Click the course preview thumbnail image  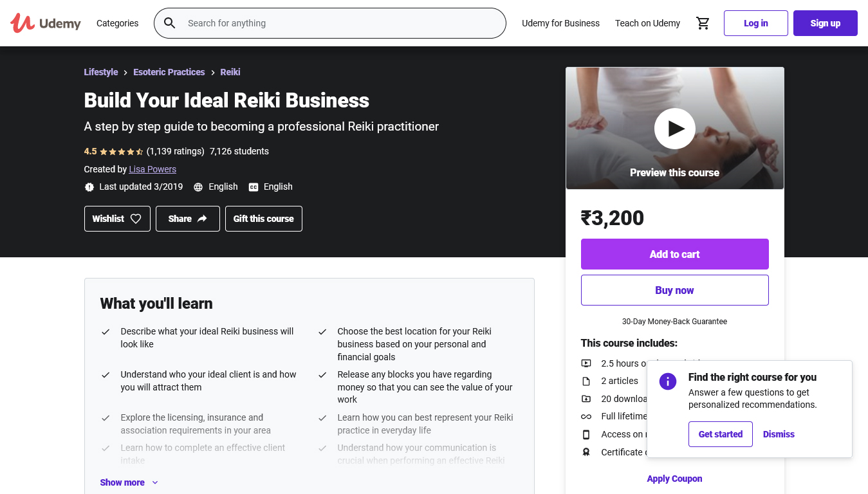pyautogui.click(x=675, y=129)
